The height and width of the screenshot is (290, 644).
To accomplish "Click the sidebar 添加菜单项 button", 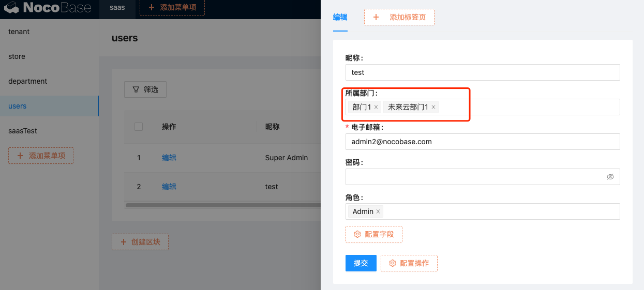I will (41, 156).
